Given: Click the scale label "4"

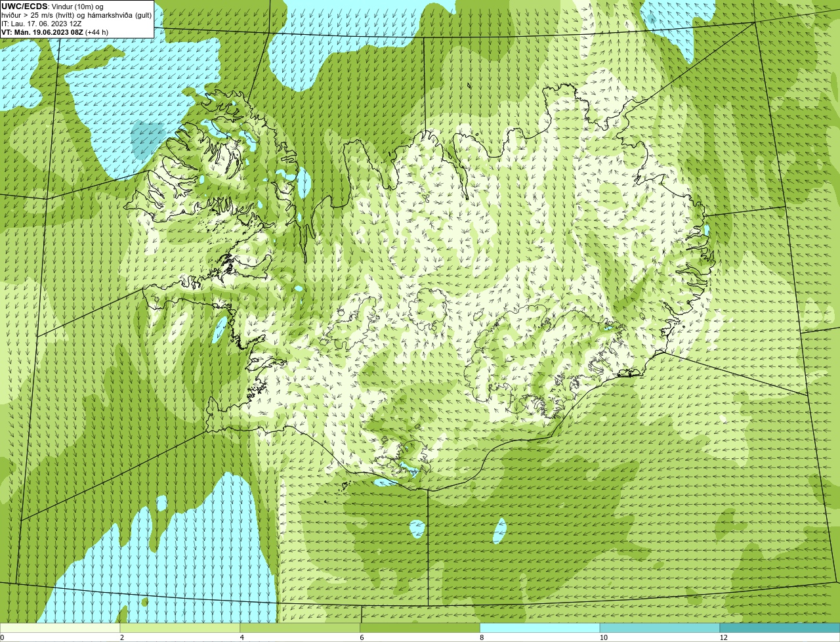Looking at the screenshot, I should click(242, 637).
